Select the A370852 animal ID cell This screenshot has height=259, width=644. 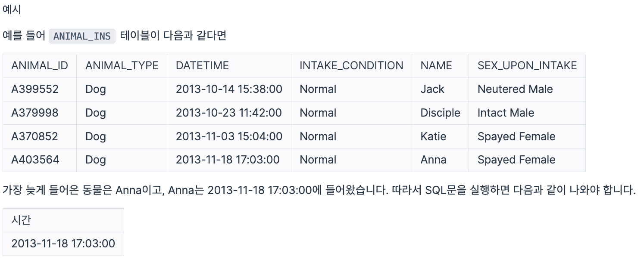click(x=34, y=137)
